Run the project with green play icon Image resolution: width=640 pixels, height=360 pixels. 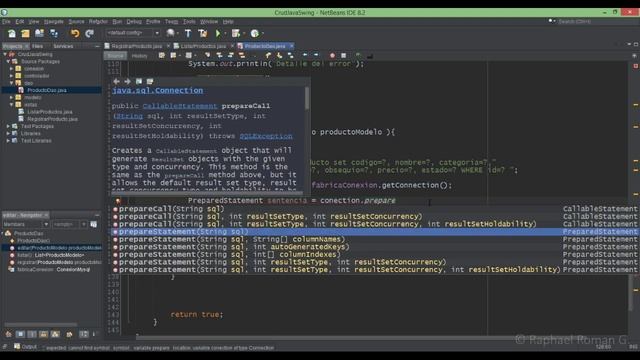coord(218,33)
